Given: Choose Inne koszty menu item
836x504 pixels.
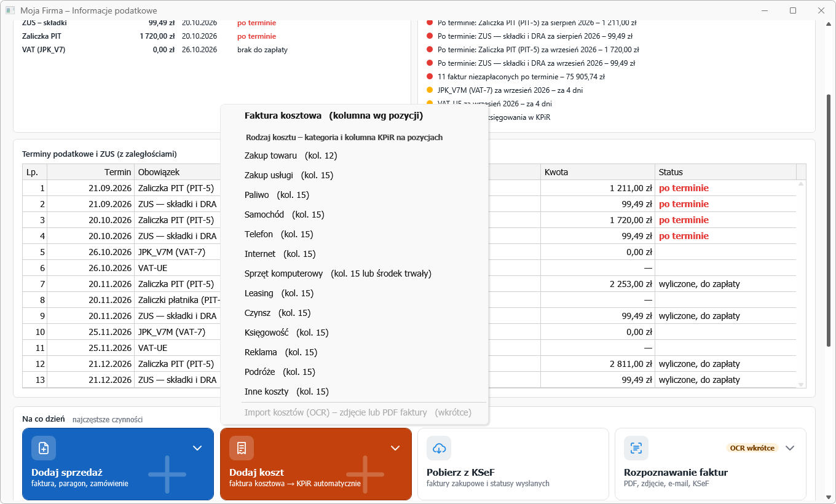Looking at the screenshot, I should pyautogui.click(x=354, y=392).
